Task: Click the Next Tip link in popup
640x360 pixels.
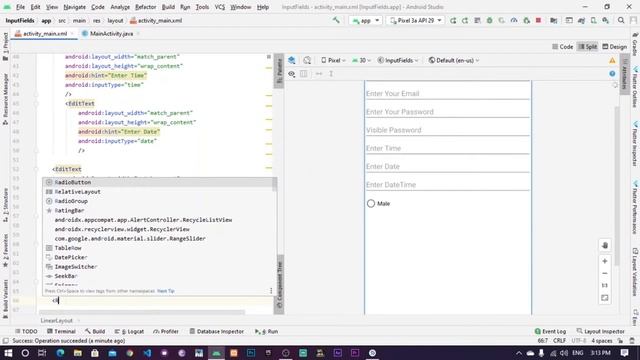Action: (x=166, y=291)
